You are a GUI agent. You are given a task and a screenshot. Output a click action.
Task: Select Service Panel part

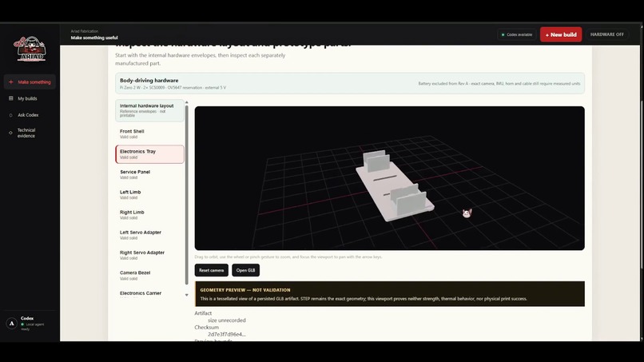pyautogui.click(x=149, y=175)
